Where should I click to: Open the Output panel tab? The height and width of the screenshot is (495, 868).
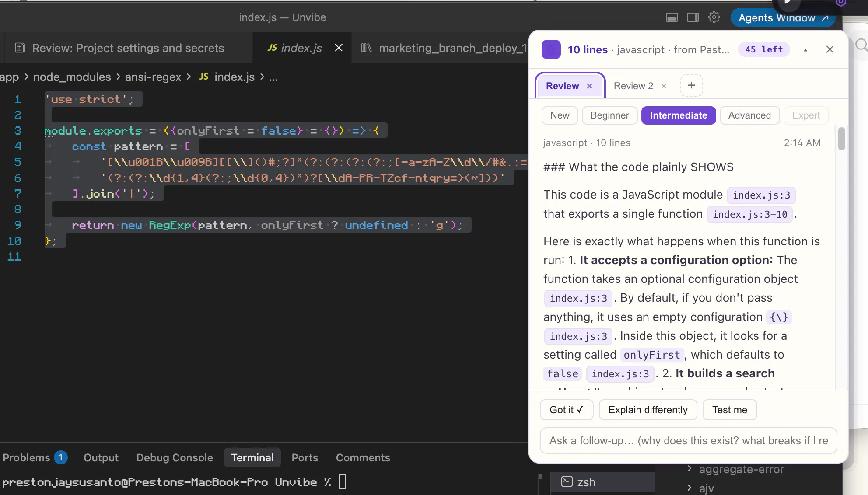(x=101, y=458)
